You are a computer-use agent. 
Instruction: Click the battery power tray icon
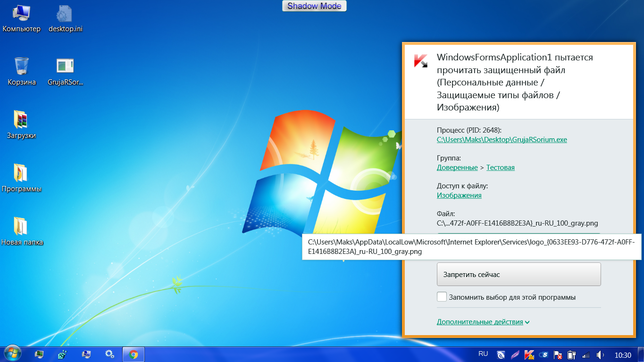coord(572,354)
